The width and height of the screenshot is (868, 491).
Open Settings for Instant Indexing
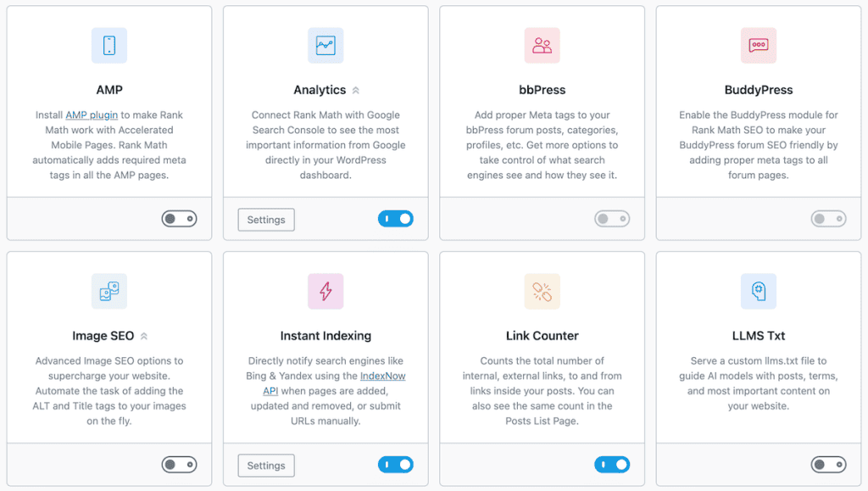tap(265, 465)
